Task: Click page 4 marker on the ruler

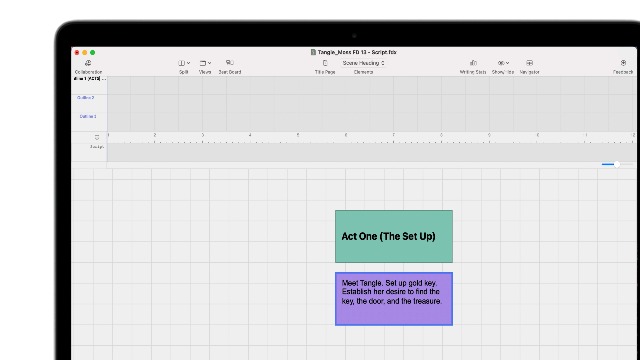Action: click(250, 135)
